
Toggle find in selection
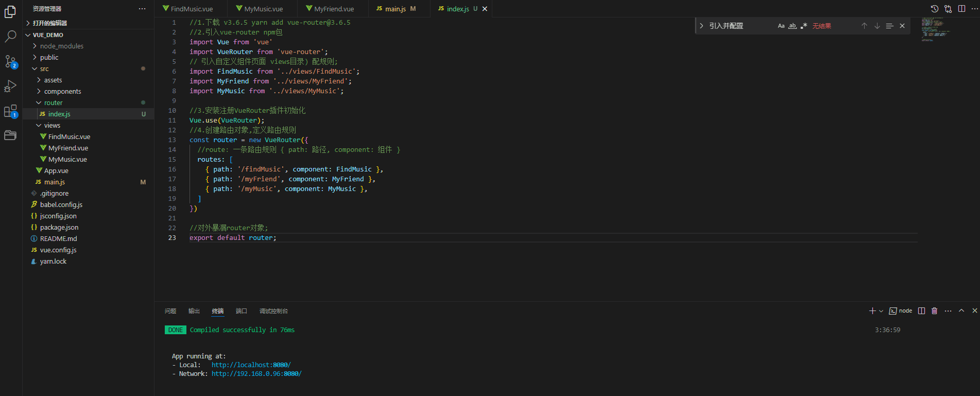889,26
